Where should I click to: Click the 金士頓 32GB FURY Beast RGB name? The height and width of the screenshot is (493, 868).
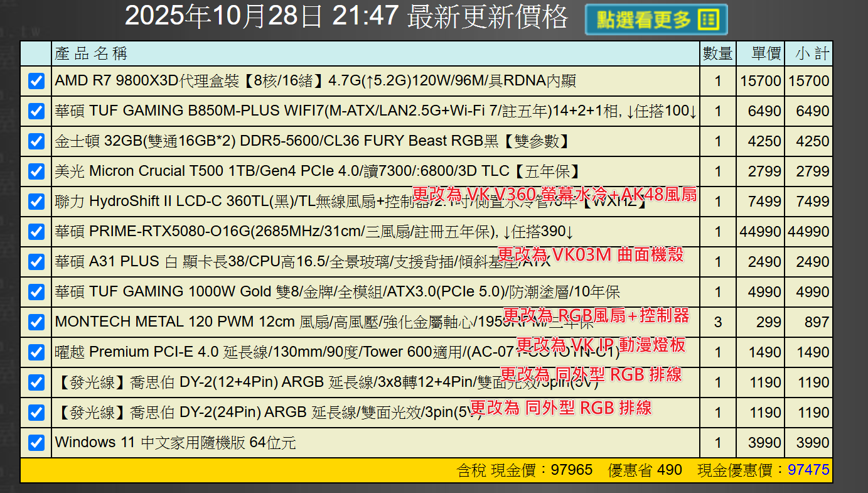(313, 141)
